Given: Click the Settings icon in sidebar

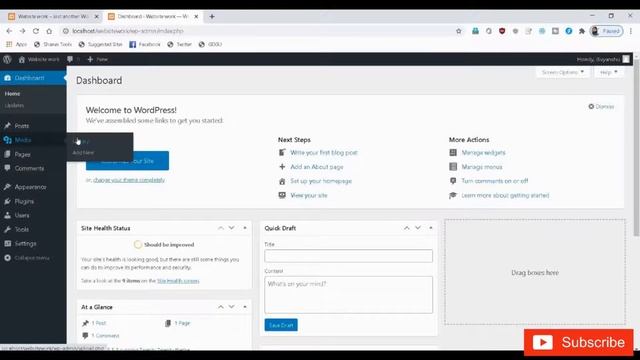Looking at the screenshot, I should [7, 243].
